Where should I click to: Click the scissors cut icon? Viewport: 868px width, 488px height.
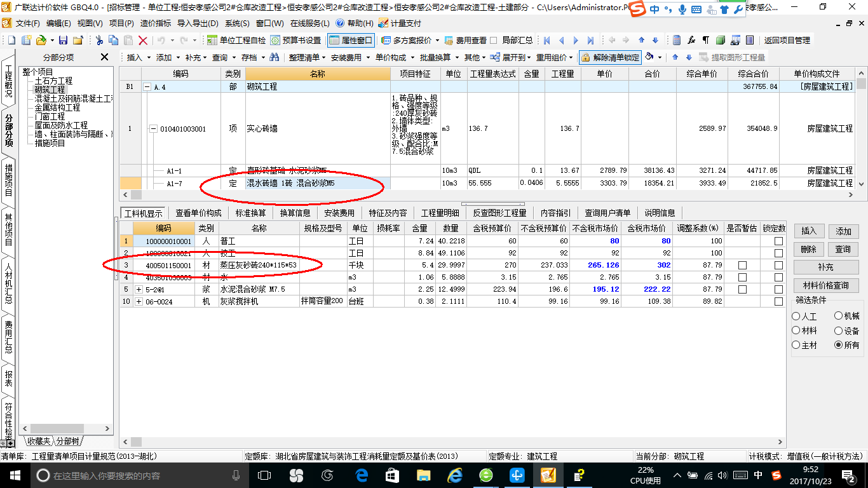[x=99, y=40]
